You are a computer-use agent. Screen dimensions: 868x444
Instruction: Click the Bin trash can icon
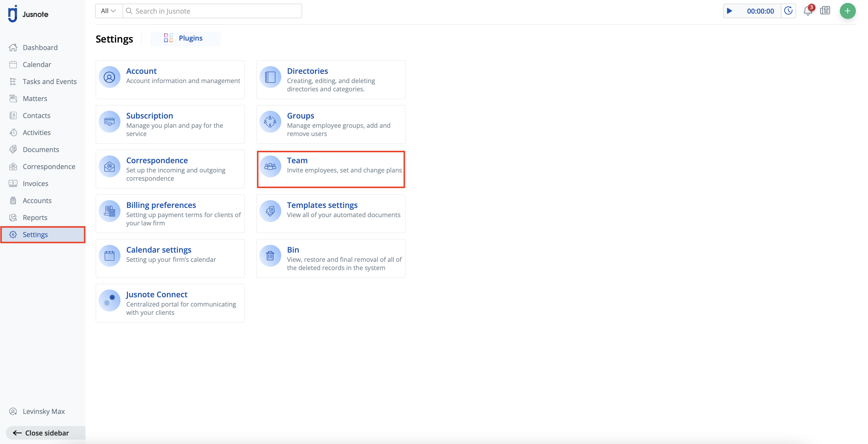pyautogui.click(x=270, y=256)
